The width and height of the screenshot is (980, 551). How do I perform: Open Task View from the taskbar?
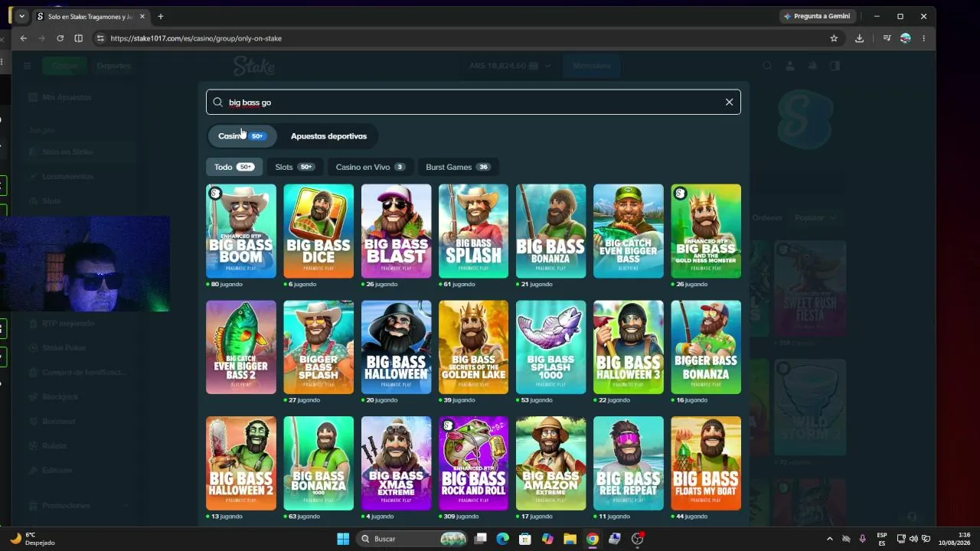tap(481, 539)
